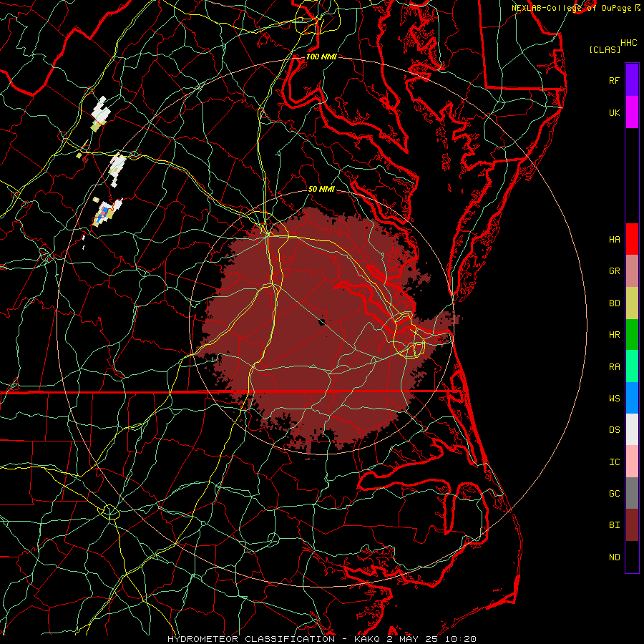Click the DS white legend swatch
The height and width of the screenshot is (644, 644).
[632, 429]
